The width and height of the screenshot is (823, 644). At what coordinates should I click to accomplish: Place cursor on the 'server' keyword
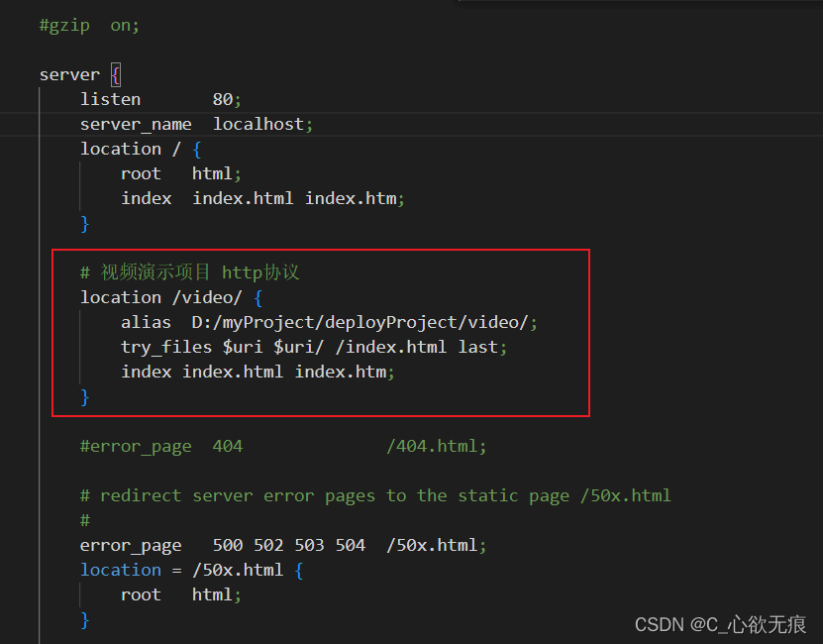tap(69, 75)
